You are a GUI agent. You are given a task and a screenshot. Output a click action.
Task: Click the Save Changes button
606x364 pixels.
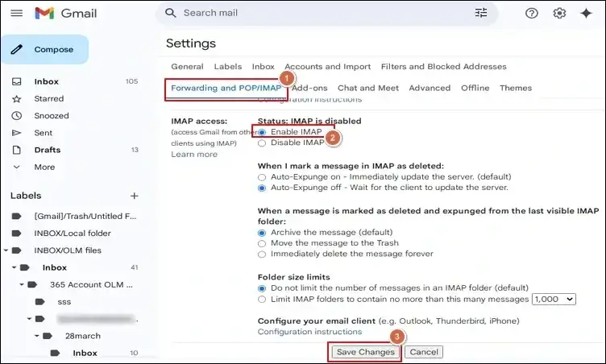(365, 352)
